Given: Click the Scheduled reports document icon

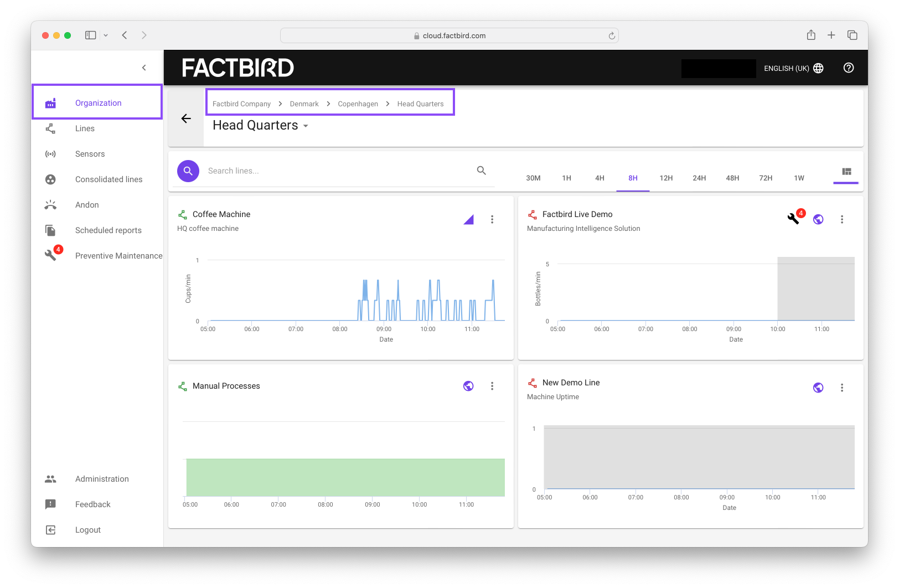Looking at the screenshot, I should (x=50, y=230).
